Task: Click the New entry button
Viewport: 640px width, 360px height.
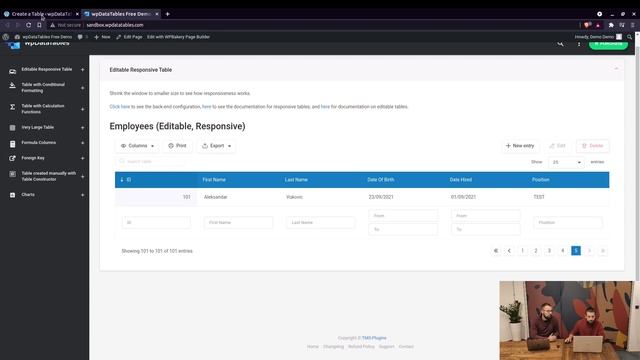Action: point(520,146)
